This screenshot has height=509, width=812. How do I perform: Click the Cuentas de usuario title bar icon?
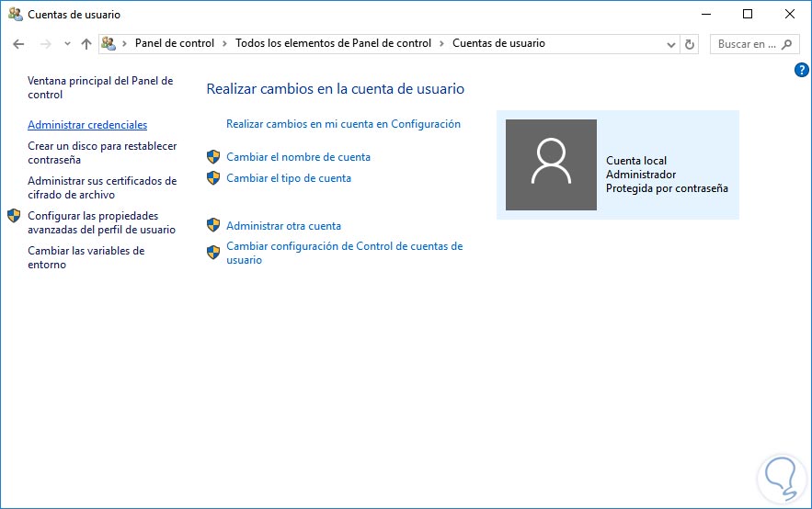point(16,14)
